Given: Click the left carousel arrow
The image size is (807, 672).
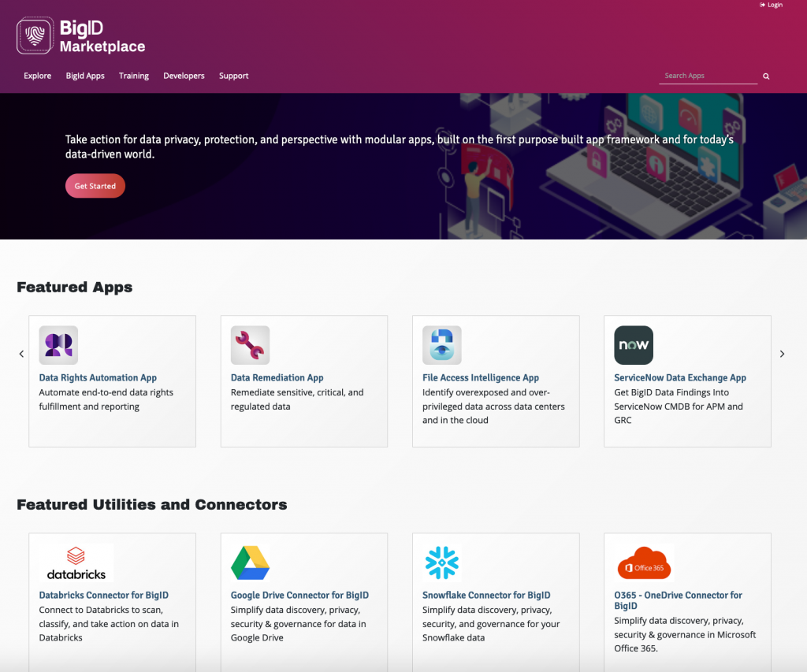Looking at the screenshot, I should click(x=22, y=354).
